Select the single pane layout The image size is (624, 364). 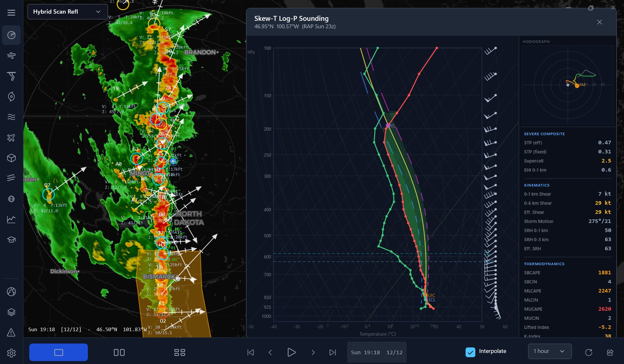coord(59,352)
